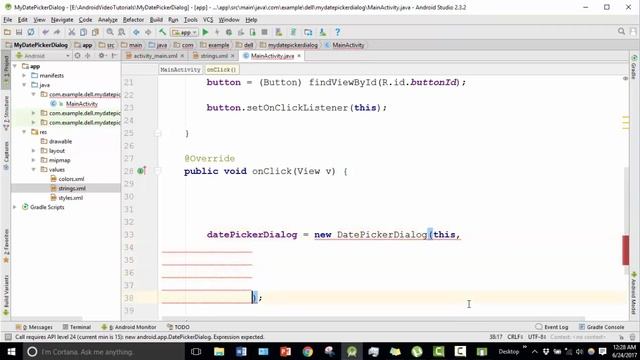Click the Synchronize toolbar icon
Image resolution: width=640 pixels, height=360 pixels.
click(x=31, y=32)
